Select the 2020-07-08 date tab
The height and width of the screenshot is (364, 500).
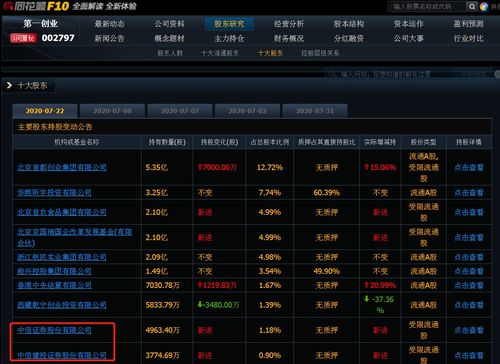coord(112,111)
